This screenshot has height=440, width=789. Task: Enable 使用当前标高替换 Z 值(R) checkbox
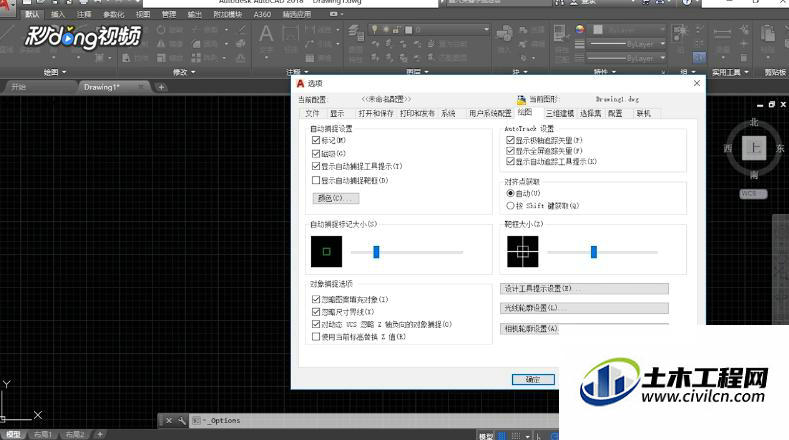[316, 337]
